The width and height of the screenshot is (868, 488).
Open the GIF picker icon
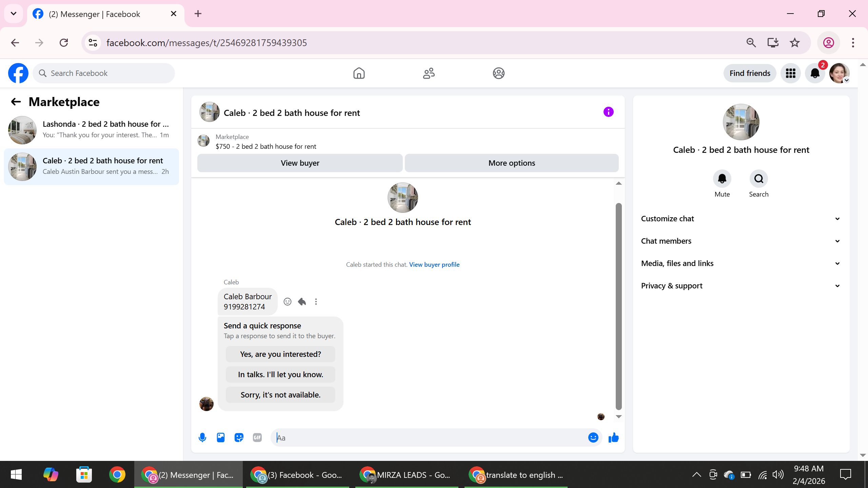257,438
